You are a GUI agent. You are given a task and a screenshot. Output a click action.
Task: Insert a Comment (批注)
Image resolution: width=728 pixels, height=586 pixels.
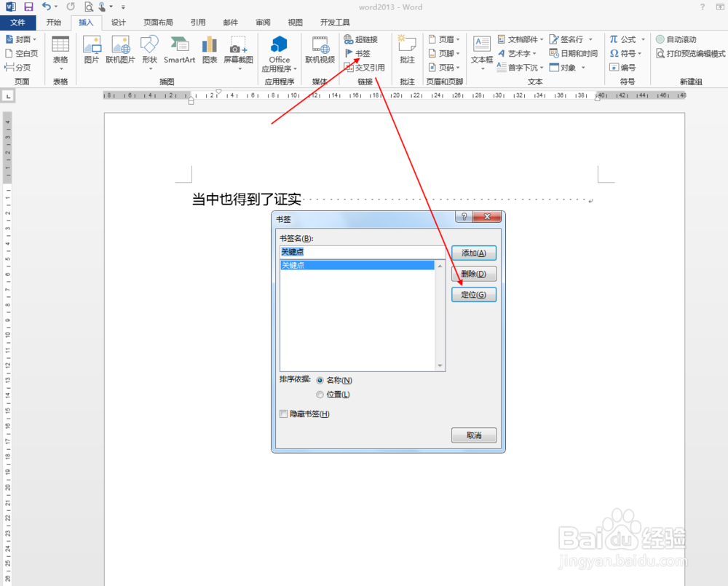coord(407,50)
